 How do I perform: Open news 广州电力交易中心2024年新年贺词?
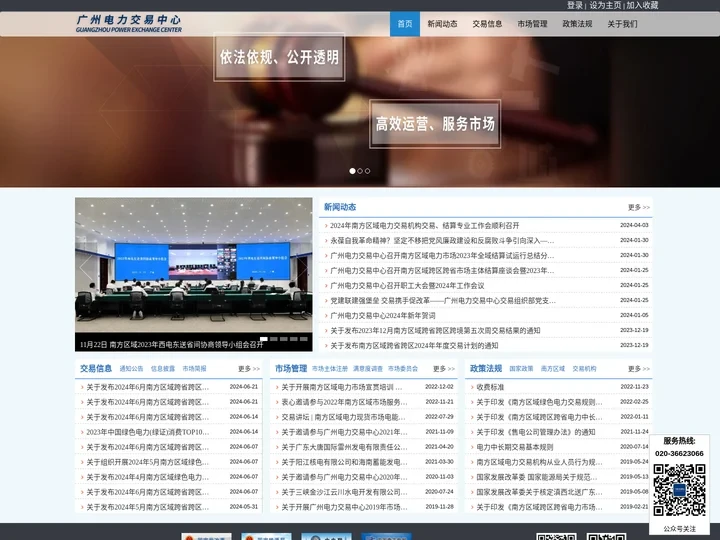pos(383,315)
